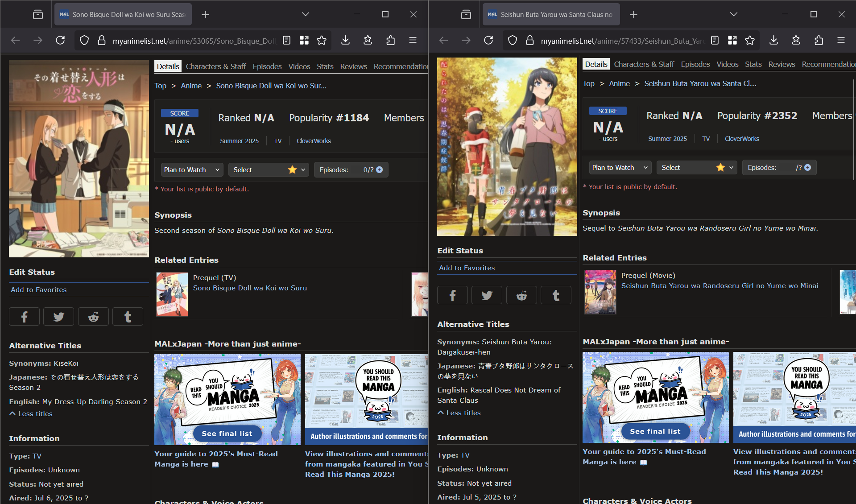
Task: Open extensions menu in left browser window
Action: point(390,41)
